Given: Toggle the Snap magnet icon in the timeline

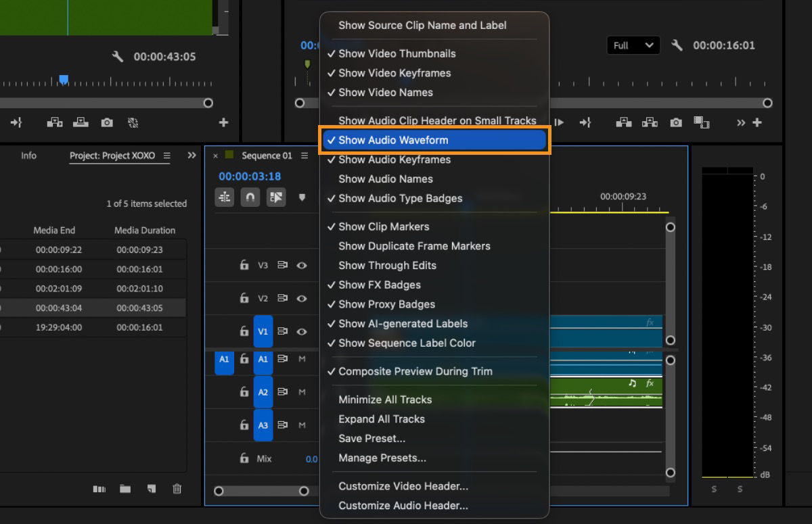Looking at the screenshot, I should pos(249,197).
